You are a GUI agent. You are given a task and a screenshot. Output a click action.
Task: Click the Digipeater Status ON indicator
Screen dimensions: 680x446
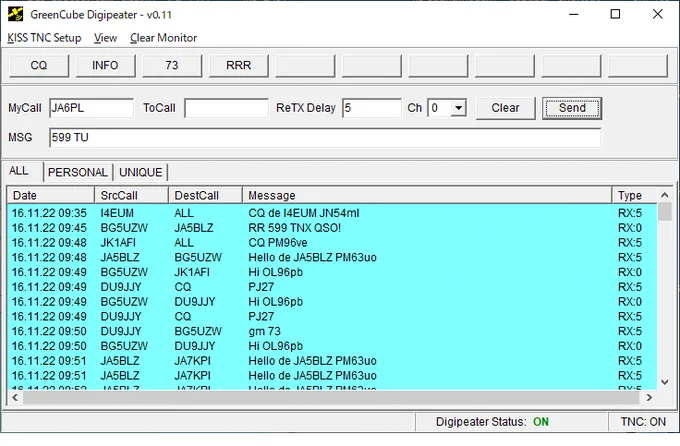(541, 422)
